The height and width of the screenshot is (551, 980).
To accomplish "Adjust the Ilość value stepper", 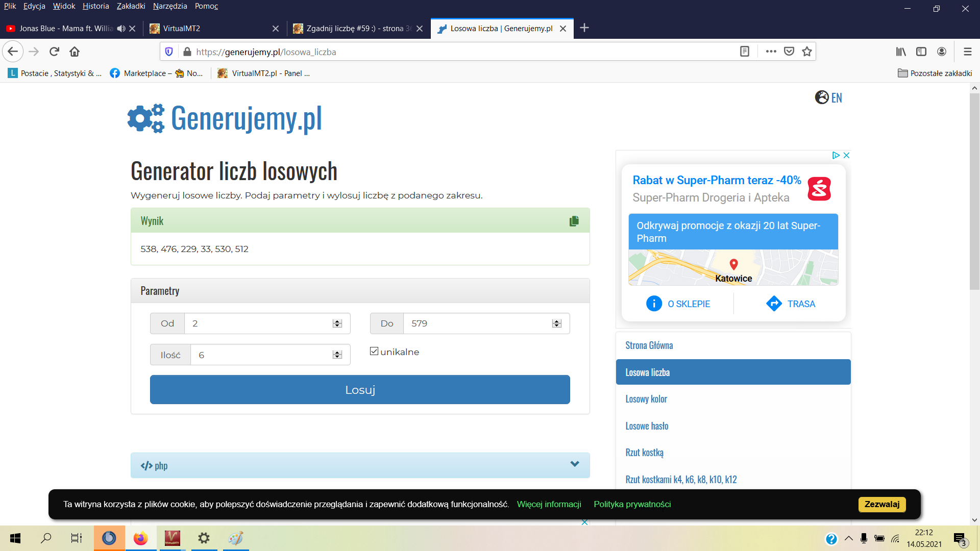I will (337, 355).
